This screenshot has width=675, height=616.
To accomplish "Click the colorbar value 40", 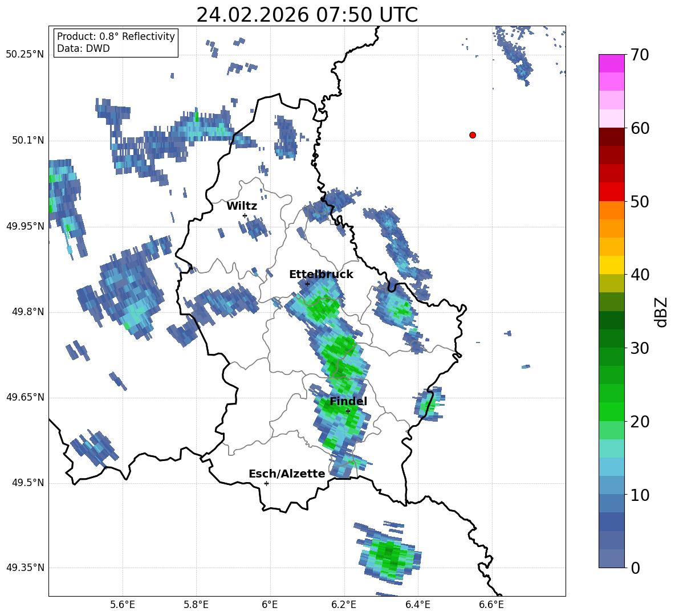I will [x=640, y=275].
